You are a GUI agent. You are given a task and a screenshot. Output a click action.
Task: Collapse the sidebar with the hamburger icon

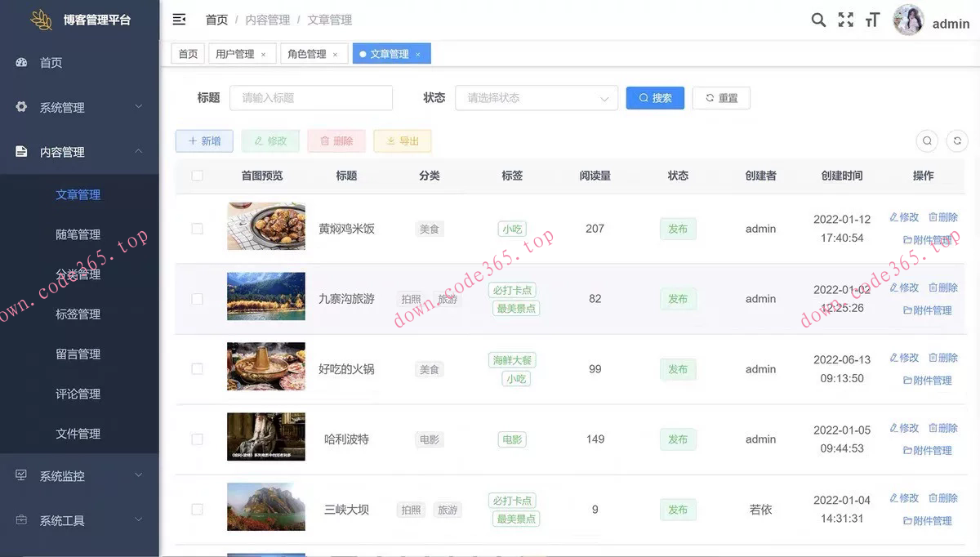[x=179, y=19]
